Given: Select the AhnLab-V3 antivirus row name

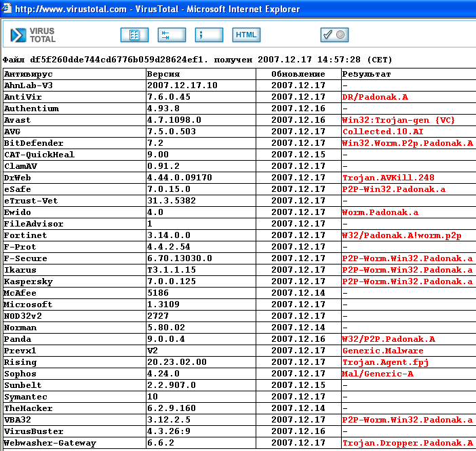Looking at the screenshot, I should pyautogui.click(x=28, y=85).
